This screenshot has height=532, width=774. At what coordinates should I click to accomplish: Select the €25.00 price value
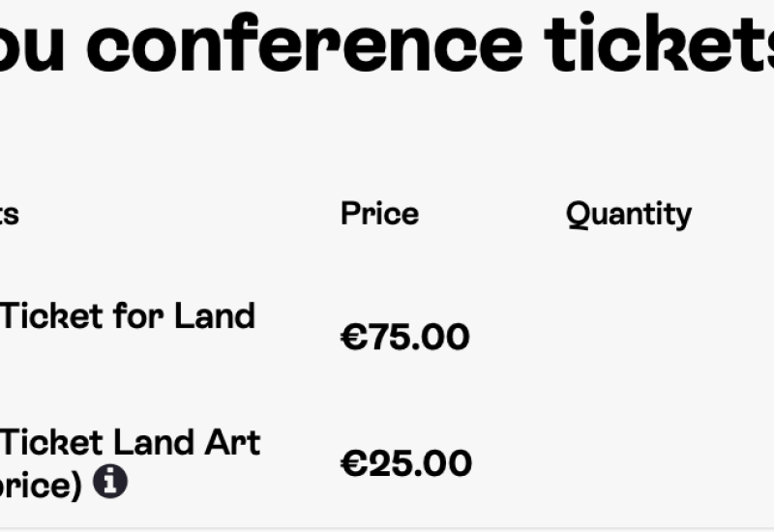point(406,463)
